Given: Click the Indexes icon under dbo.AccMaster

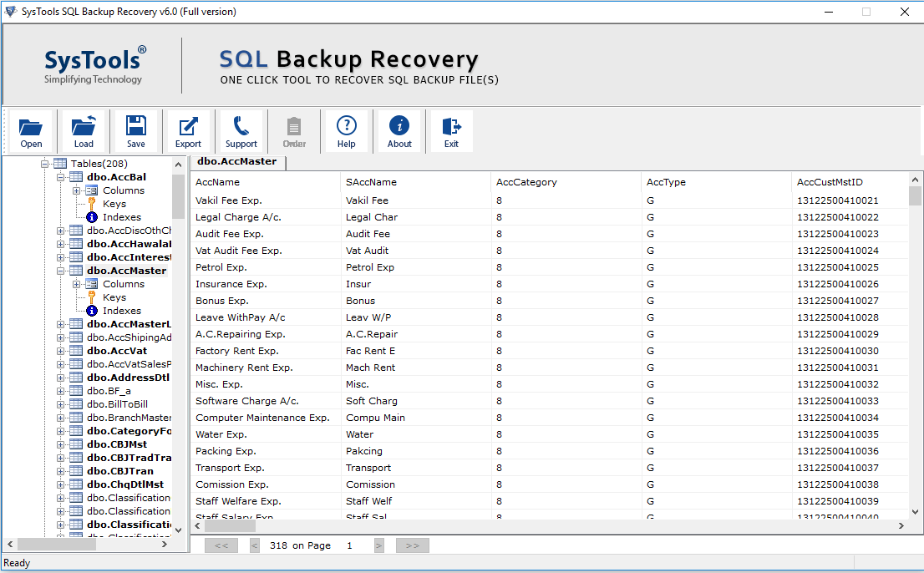Looking at the screenshot, I should (x=92, y=311).
